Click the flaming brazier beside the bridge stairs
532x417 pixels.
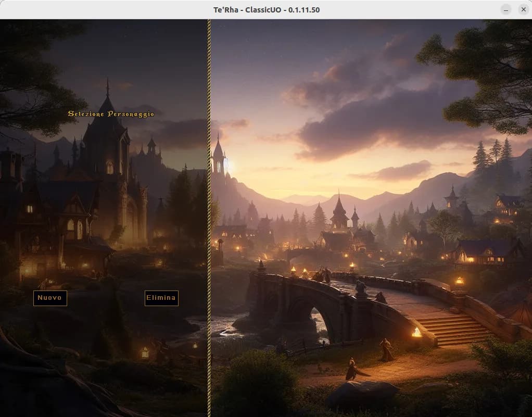point(416,332)
